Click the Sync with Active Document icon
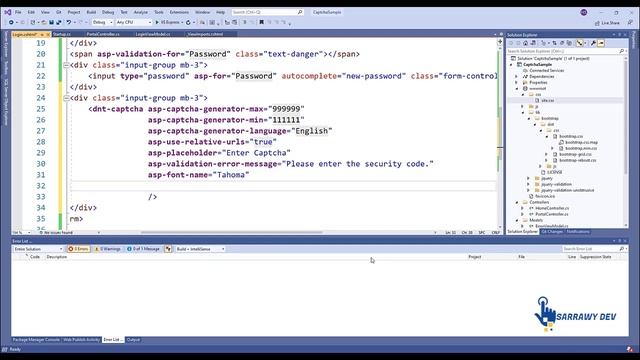 554,43
